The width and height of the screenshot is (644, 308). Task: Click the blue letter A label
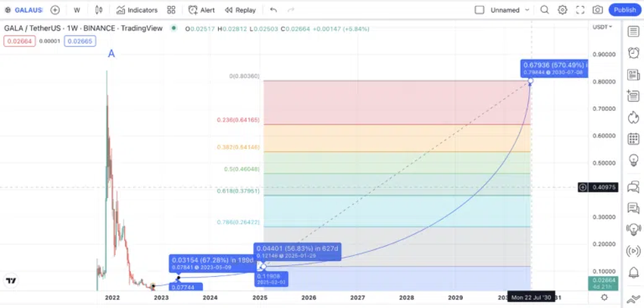[111, 53]
